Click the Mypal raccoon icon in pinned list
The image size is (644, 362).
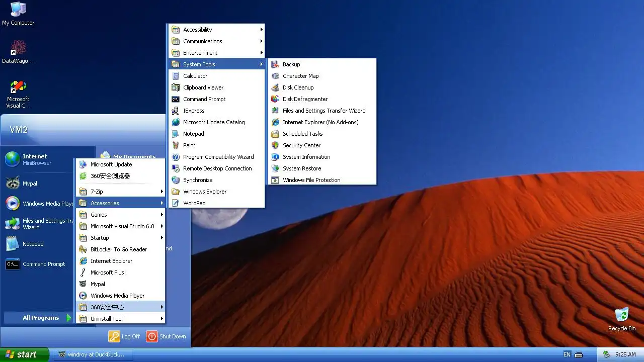tap(13, 184)
